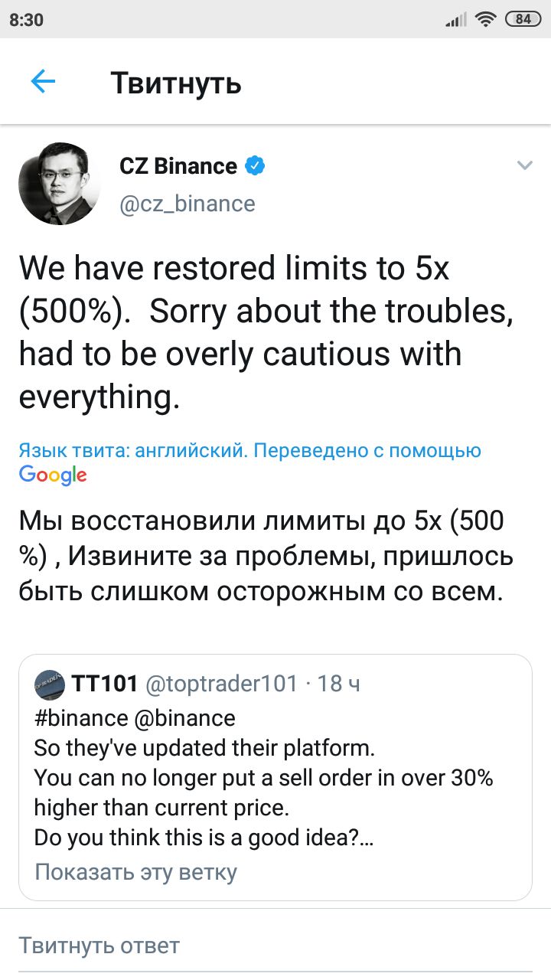The width and height of the screenshot is (551, 980).
Task: Tap the blue verified badge
Action: pos(255,165)
